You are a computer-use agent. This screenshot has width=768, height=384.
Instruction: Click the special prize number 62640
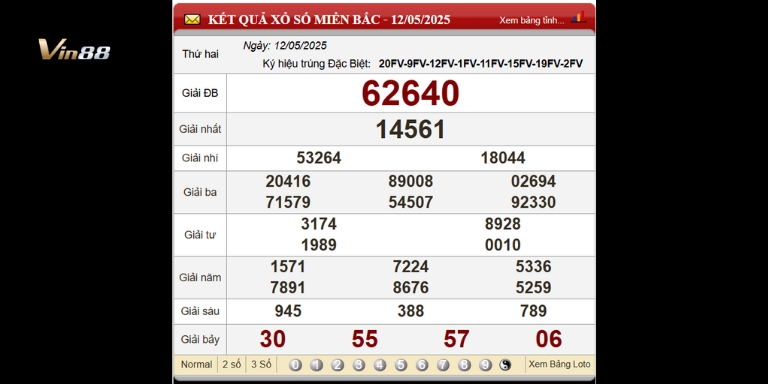[410, 93]
